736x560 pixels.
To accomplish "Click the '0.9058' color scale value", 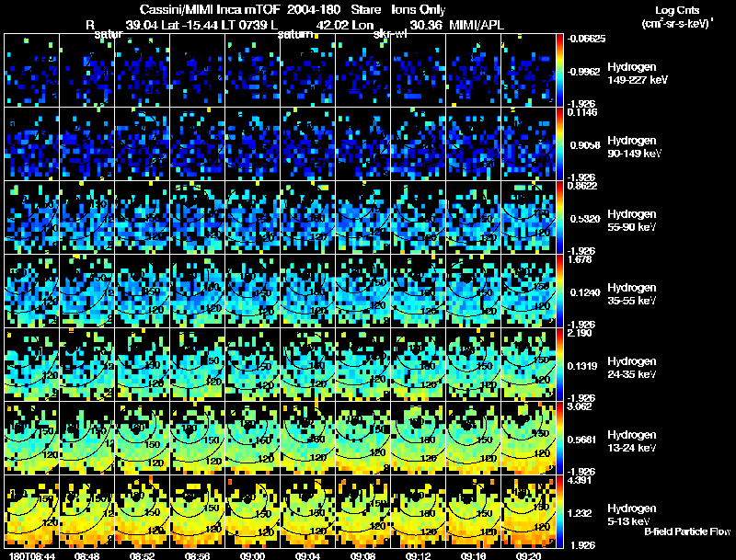I will point(583,145).
